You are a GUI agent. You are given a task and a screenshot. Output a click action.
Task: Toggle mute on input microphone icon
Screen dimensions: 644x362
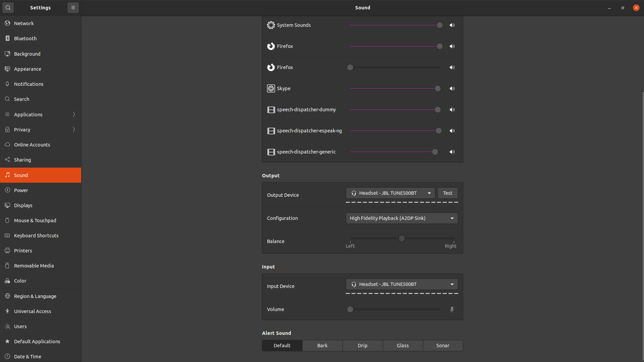tap(452, 309)
